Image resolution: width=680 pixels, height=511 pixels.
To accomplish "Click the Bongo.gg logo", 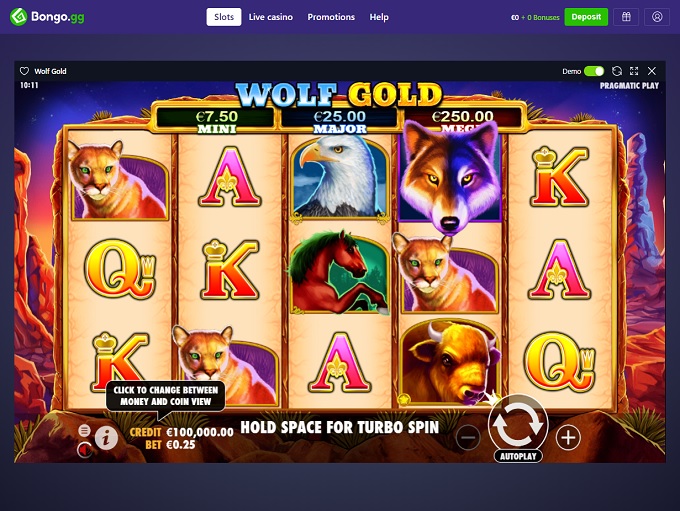I will point(47,17).
